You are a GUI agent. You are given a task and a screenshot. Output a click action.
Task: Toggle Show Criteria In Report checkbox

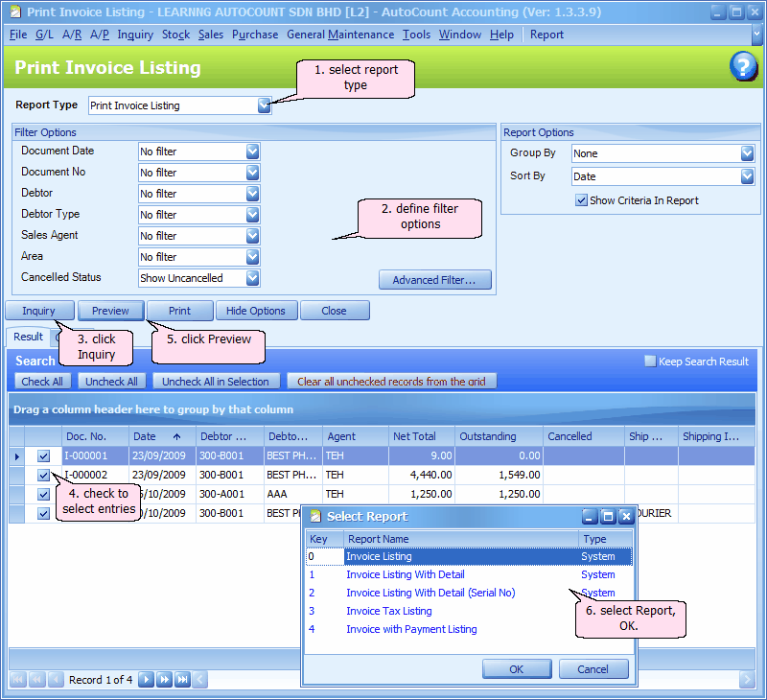coord(581,200)
